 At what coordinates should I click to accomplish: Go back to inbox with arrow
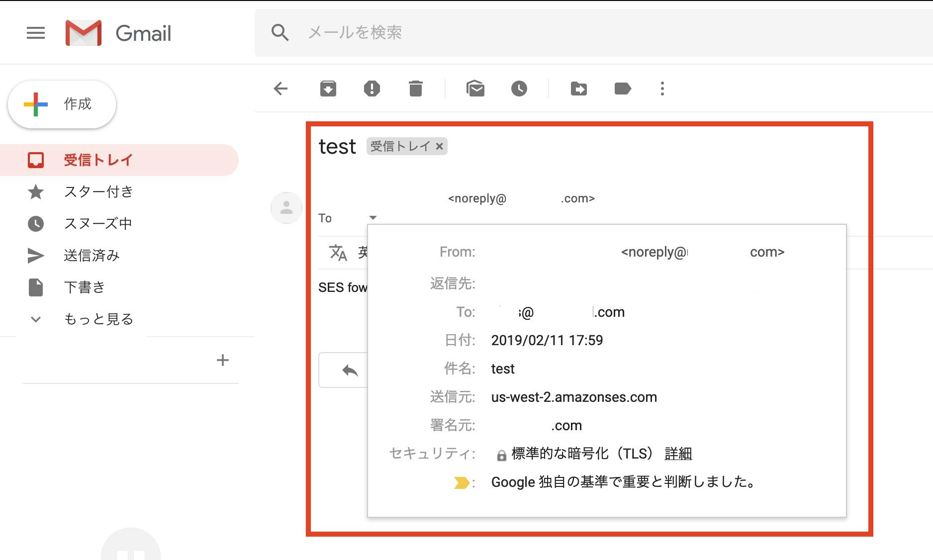(281, 89)
